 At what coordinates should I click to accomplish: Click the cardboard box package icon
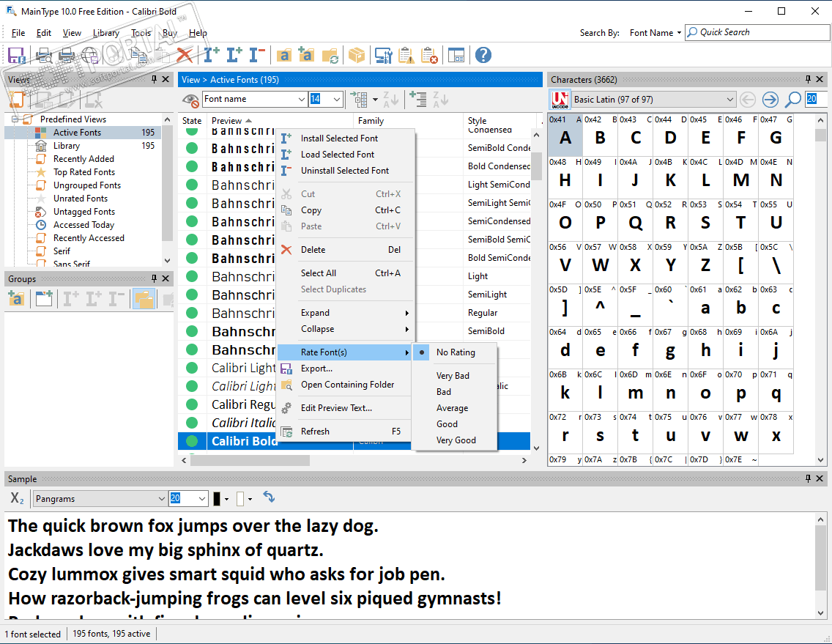[x=357, y=55]
